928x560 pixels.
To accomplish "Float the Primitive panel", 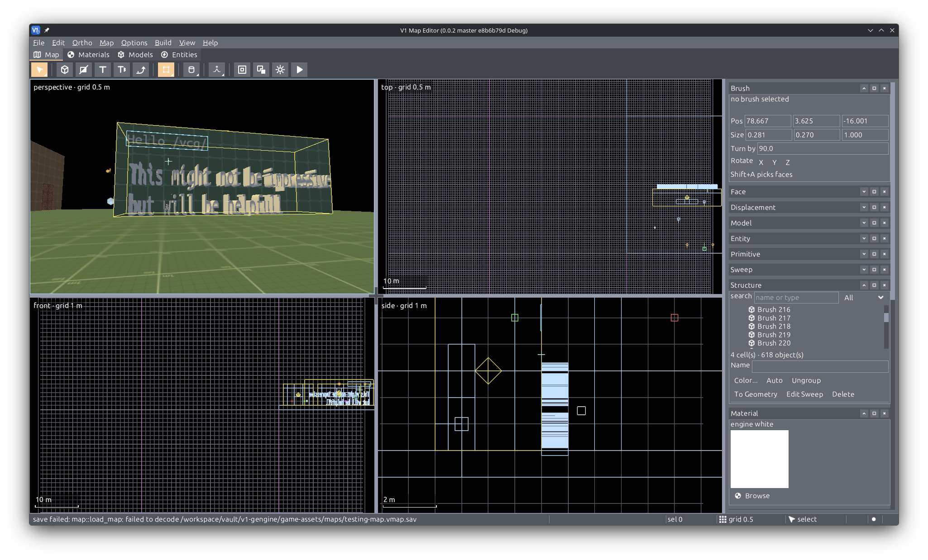I will tap(874, 254).
